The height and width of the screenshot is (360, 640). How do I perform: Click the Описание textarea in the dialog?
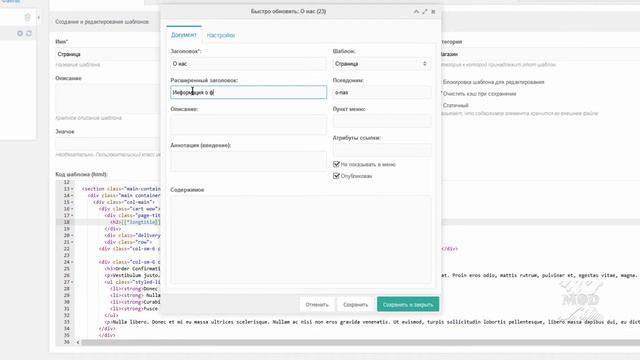pyautogui.click(x=248, y=124)
